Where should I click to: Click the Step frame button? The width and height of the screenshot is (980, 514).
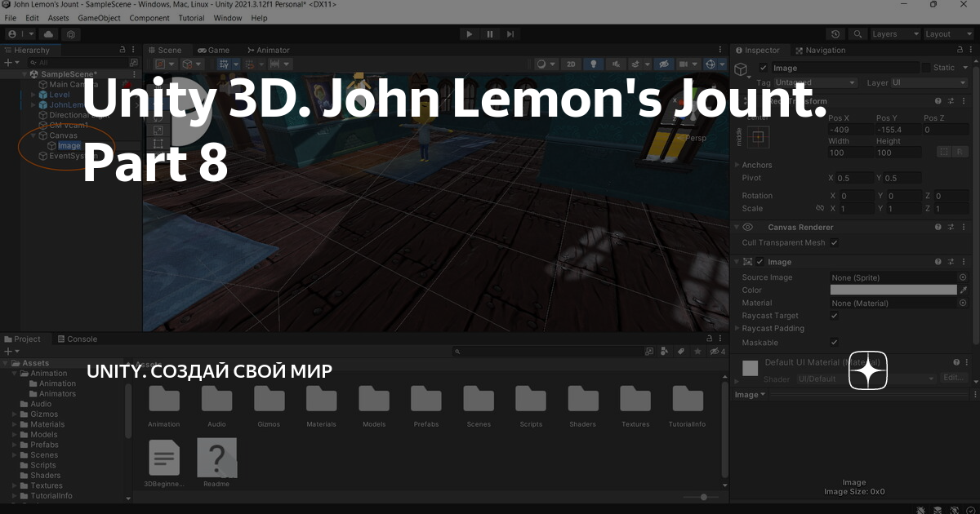pyautogui.click(x=510, y=33)
